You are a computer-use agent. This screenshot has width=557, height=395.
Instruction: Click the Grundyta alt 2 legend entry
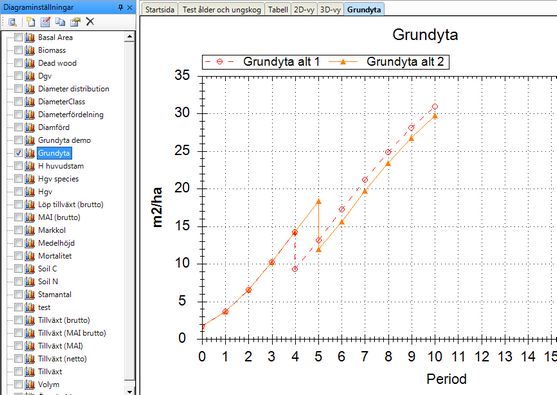[x=386, y=62]
